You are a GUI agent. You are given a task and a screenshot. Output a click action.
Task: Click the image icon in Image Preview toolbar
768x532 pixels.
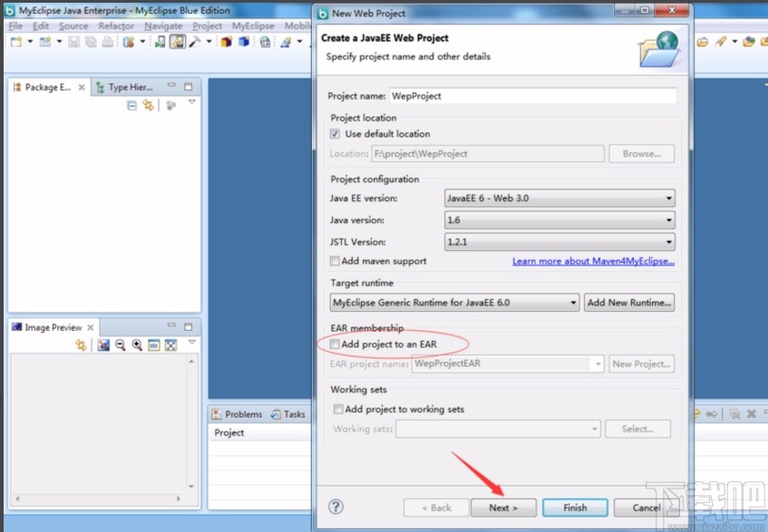coord(103,345)
